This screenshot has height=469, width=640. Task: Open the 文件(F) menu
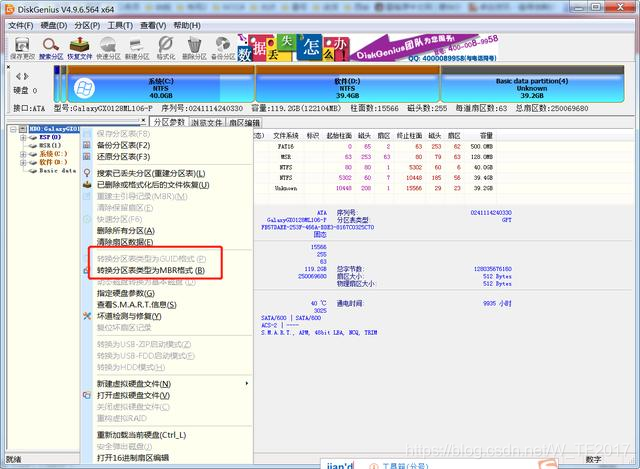point(20,26)
